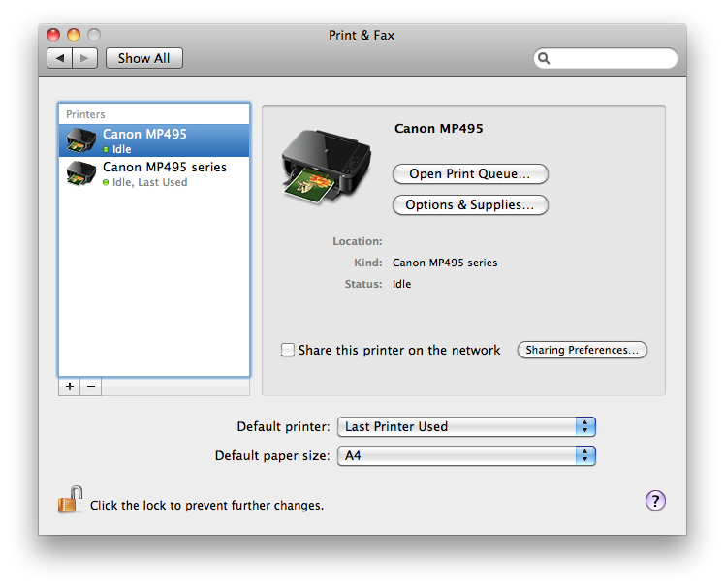Select Canon MP495 series printer in list
Image resolution: width=725 pixels, height=588 pixels.
tap(154, 173)
